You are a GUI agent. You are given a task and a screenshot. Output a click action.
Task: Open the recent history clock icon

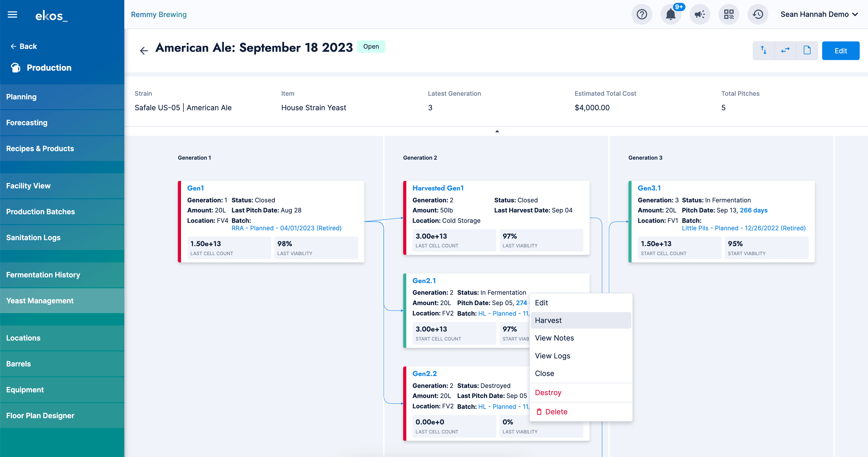coord(758,14)
